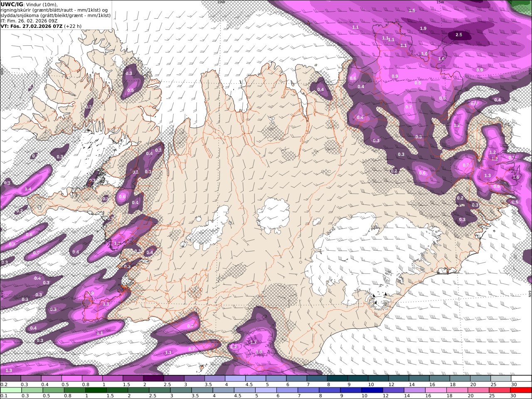Click the 1.9 precipitation value on the map

[423, 28]
